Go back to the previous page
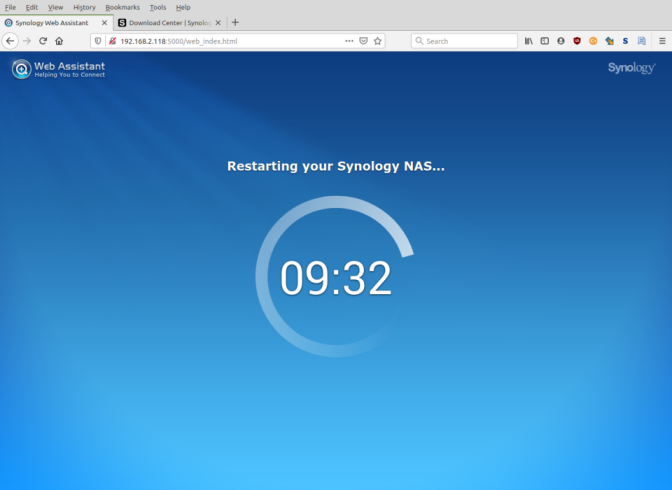Screen dimensions: 672x490 10,41
